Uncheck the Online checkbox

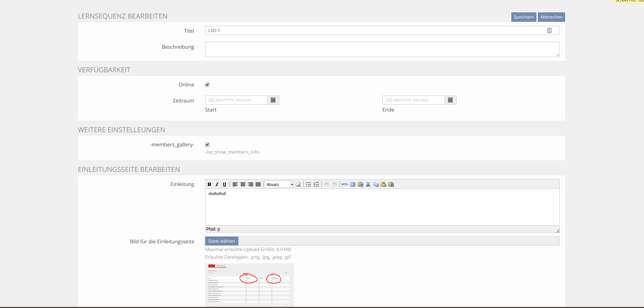[207, 85]
